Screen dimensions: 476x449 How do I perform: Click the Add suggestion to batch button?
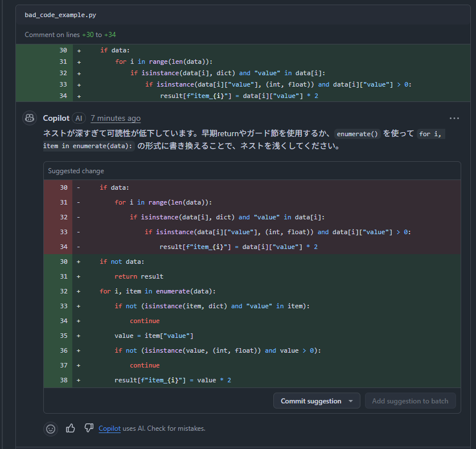(410, 401)
